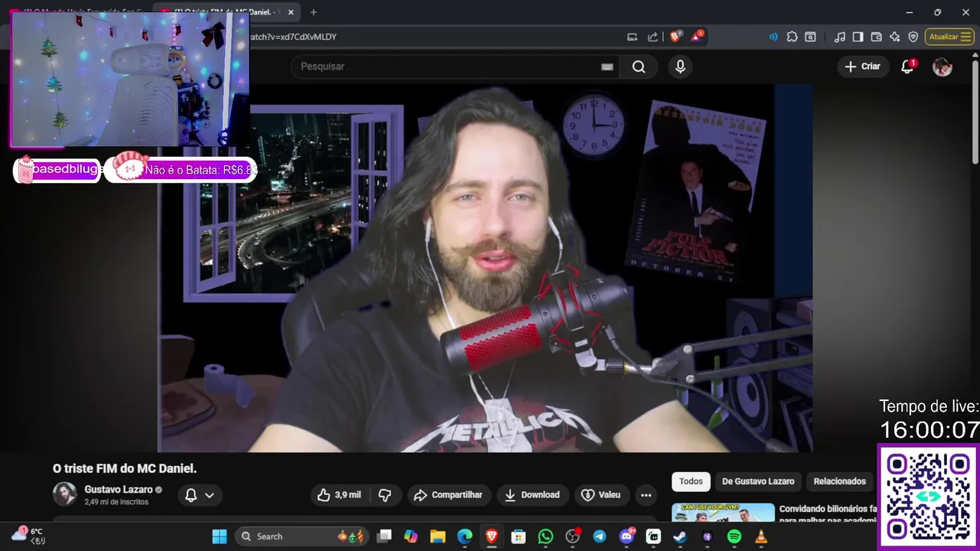Screen dimensions: 980x551
Task: Open Microsoft Store from taskbar
Action: (x=518, y=536)
